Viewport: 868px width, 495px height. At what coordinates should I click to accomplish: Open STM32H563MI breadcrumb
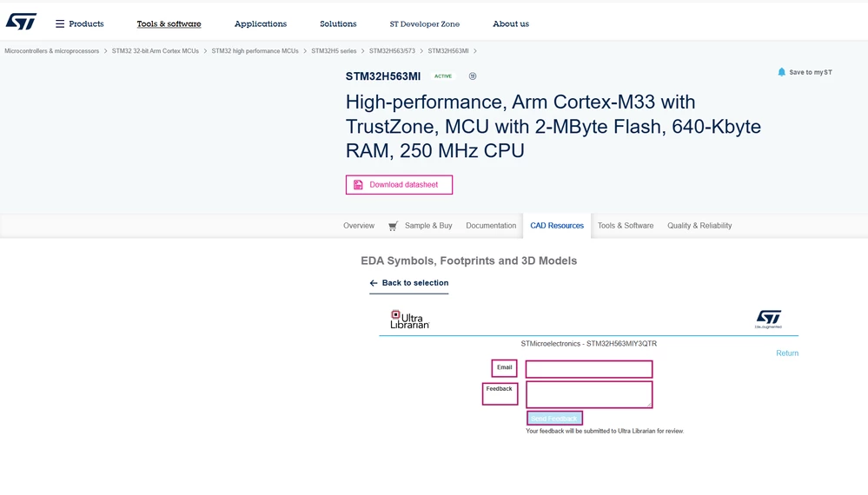(x=447, y=51)
